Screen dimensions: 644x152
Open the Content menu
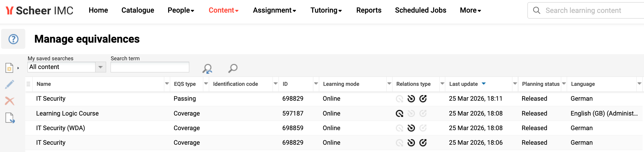point(223,10)
